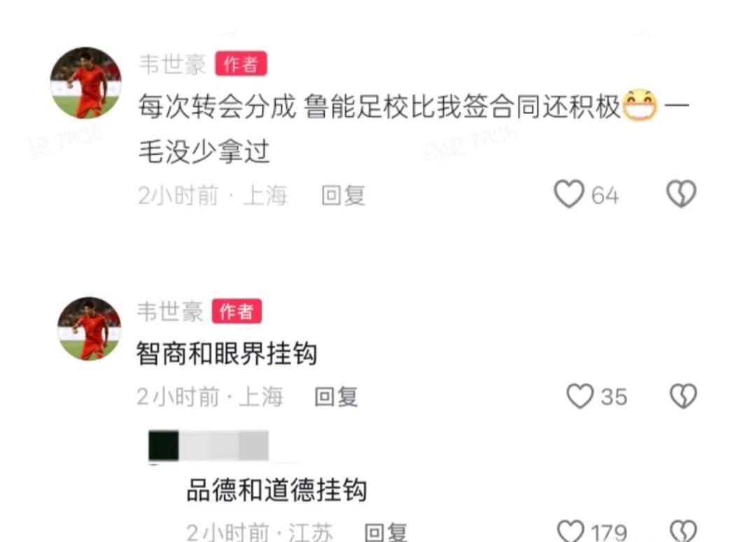This screenshot has width=756, height=542.
Task: Reply to the 智商和眼界挂钩 comment
Action: click(x=336, y=397)
